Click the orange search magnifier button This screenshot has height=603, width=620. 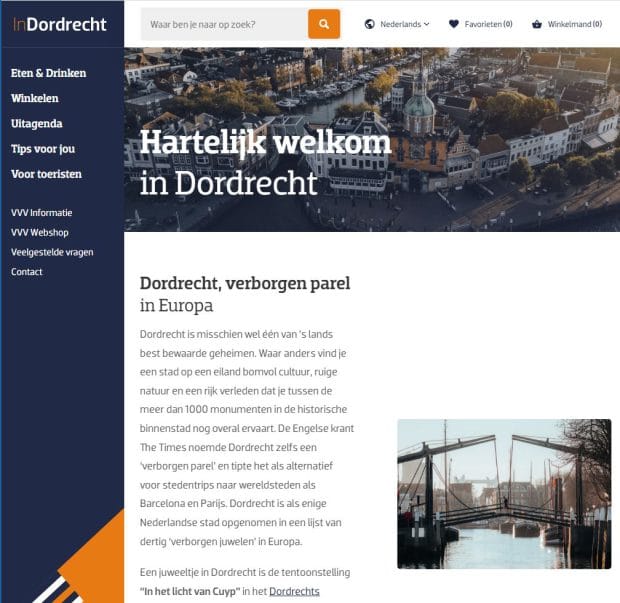pyautogui.click(x=324, y=24)
